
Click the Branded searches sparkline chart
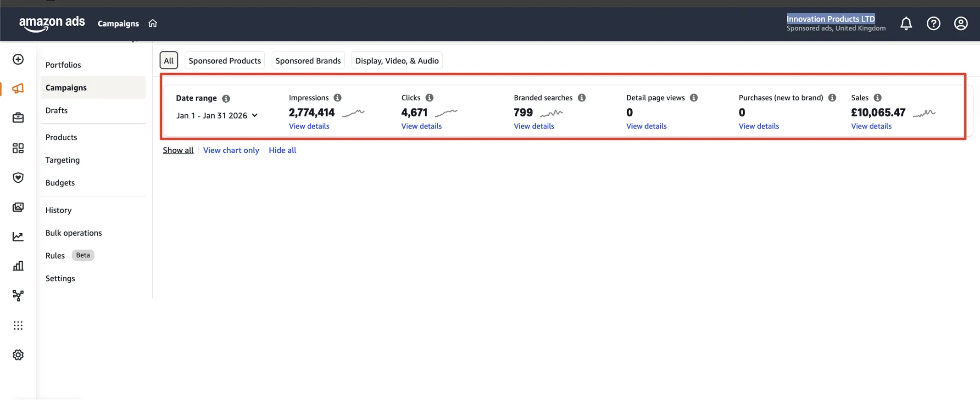point(551,113)
